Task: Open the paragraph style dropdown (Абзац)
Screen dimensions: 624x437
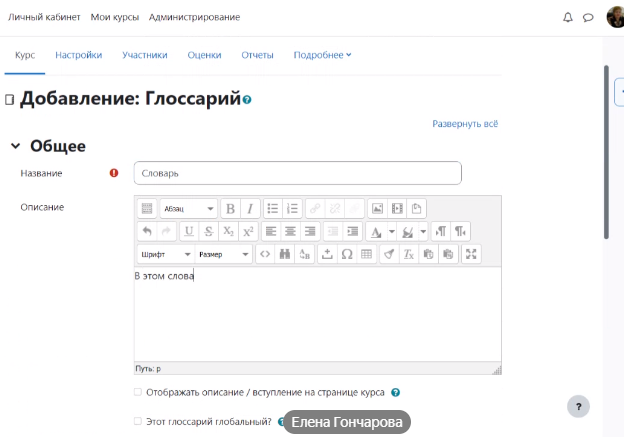Action: pos(188,209)
